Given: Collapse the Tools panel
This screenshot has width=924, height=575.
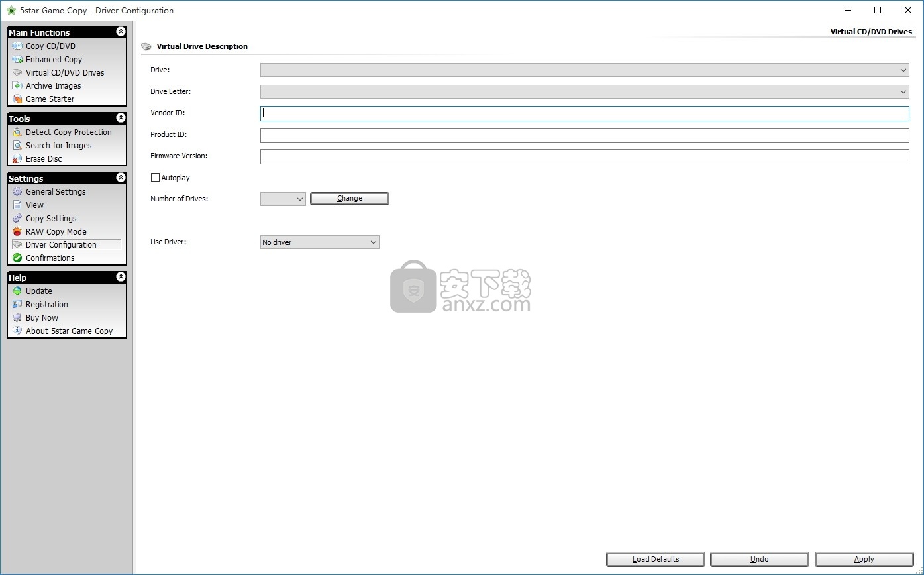Looking at the screenshot, I should (121, 118).
